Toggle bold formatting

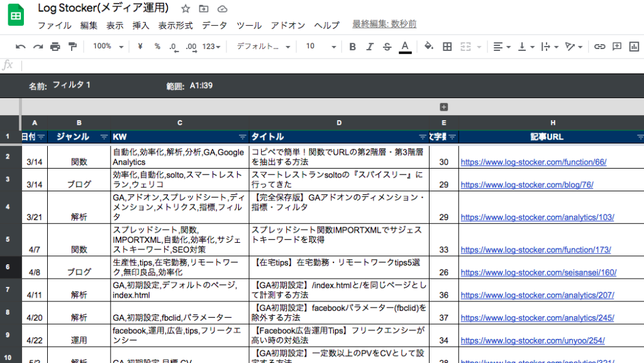pos(352,46)
